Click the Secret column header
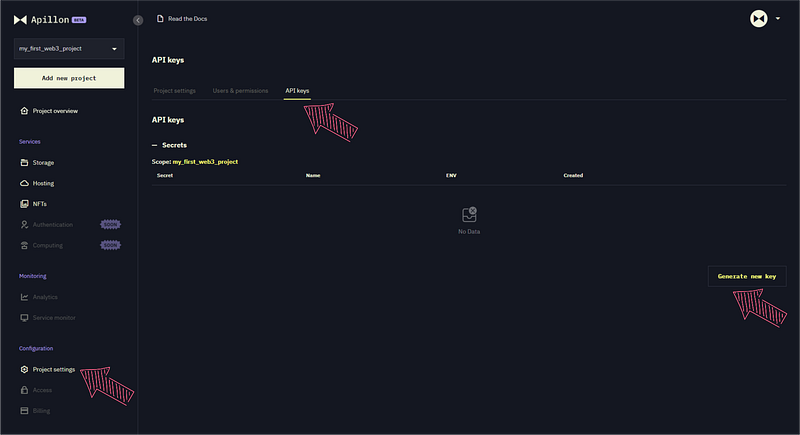This screenshot has height=435, width=800. click(165, 175)
